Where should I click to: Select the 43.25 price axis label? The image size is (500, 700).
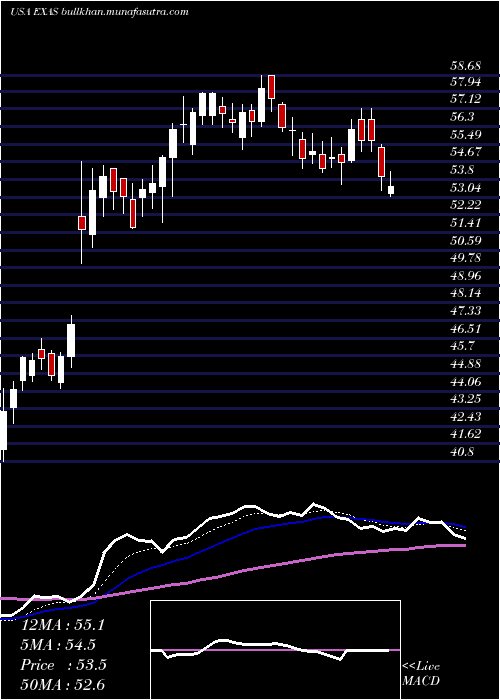click(465, 399)
